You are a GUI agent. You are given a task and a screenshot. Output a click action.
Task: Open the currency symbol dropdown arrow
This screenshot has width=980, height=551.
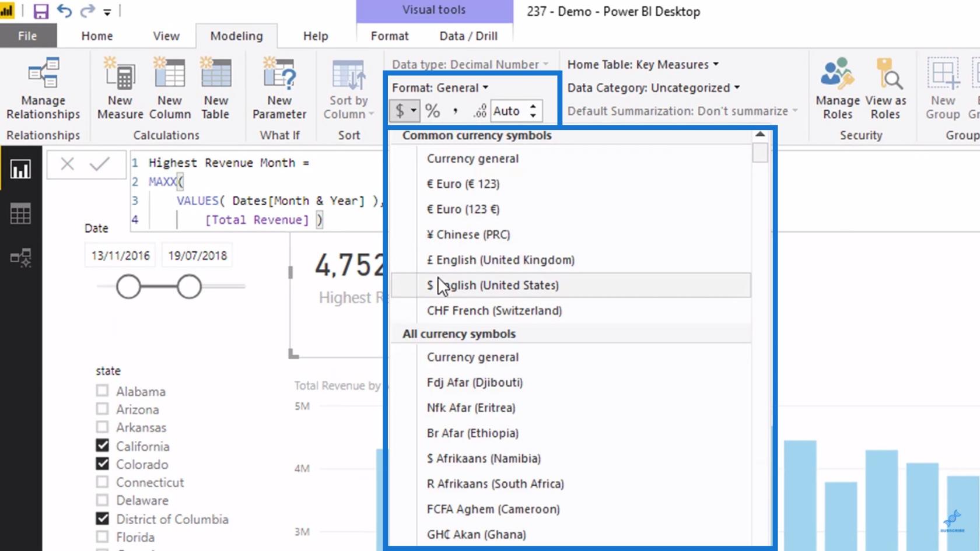coord(414,111)
